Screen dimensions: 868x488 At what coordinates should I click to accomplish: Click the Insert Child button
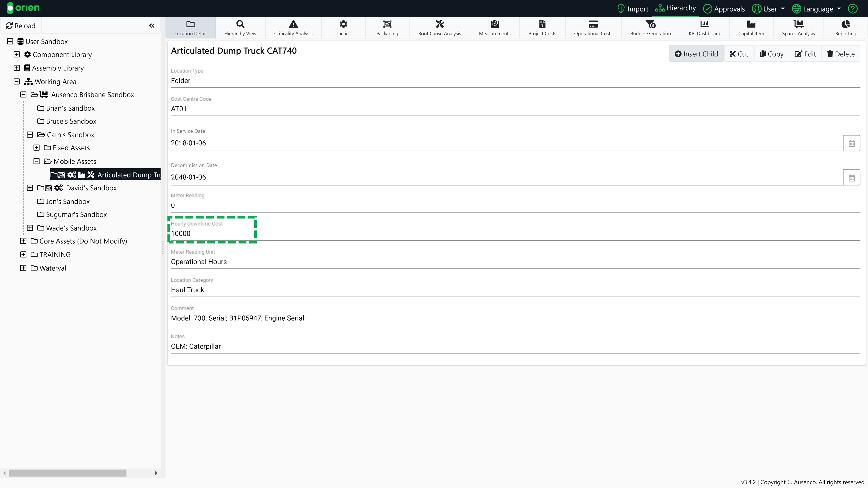(696, 54)
